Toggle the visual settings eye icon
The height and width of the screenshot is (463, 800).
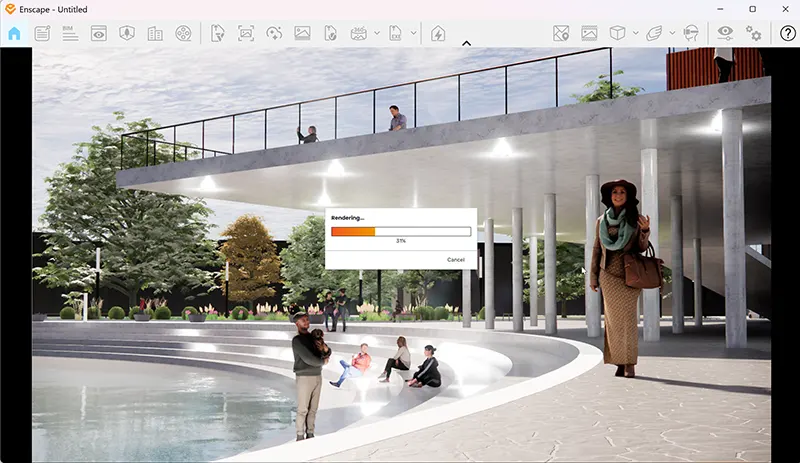pyautogui.click(x=725, y=33)
